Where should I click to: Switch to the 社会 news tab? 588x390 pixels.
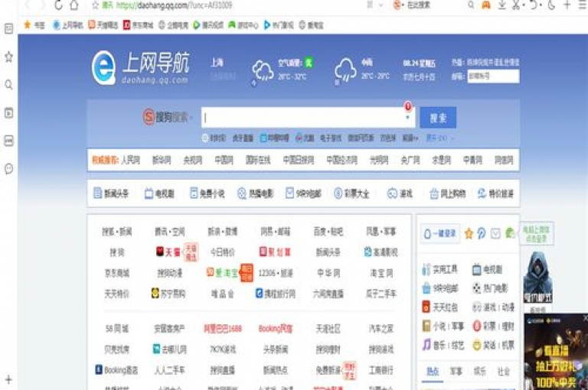[504, 372]
